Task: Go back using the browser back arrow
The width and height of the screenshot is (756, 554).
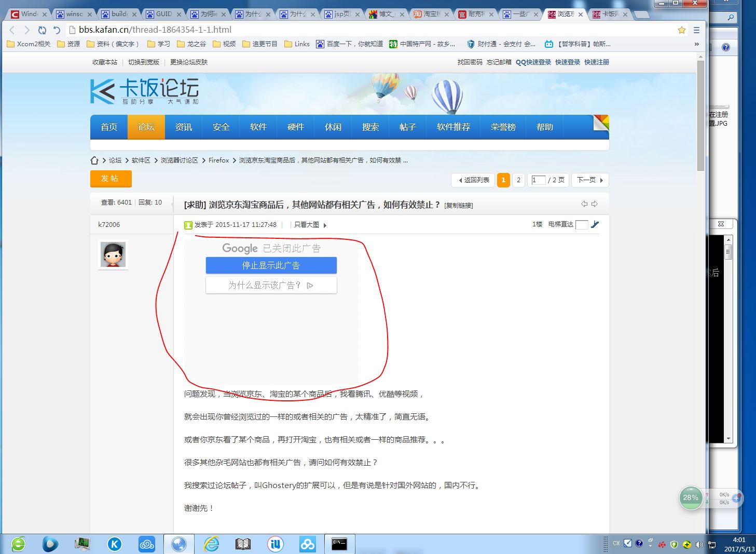Action: point(12,30)
